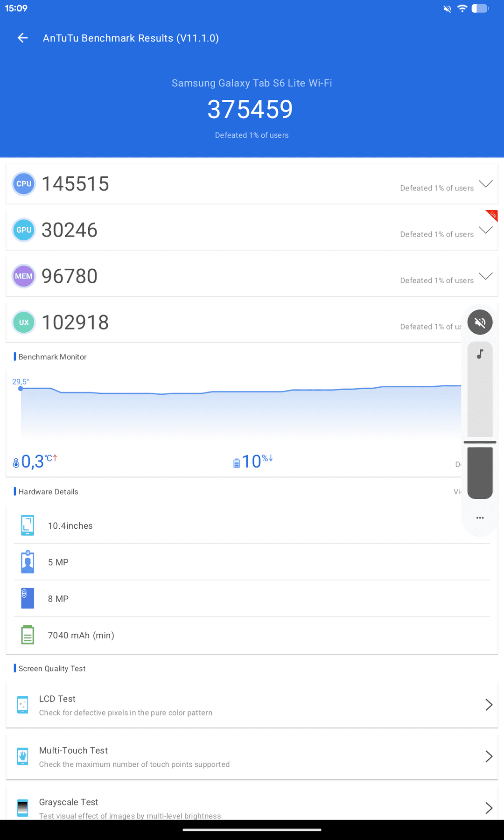Tap the CPU score badge icon
The height and width of the screenshot is (840, 504).
tap(24, 184)
